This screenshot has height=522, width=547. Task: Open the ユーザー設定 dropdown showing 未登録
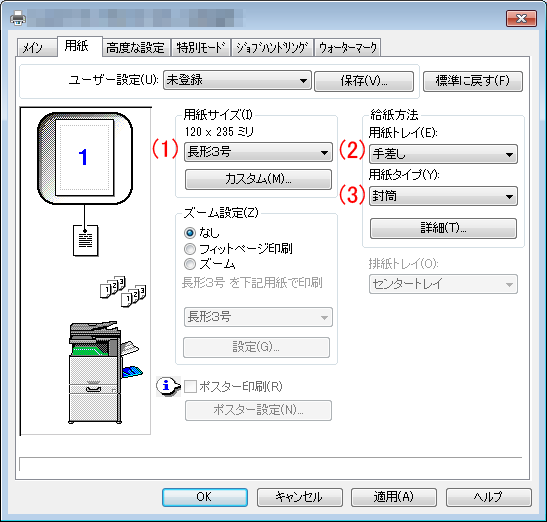(x=237, y=81)
